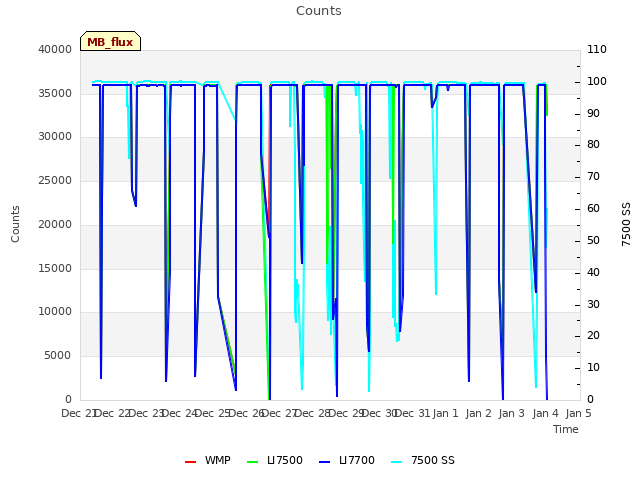Screen dimensions: 640x480
Task: Click the 35000 y-axis tick label
Action: click(55, 93)
